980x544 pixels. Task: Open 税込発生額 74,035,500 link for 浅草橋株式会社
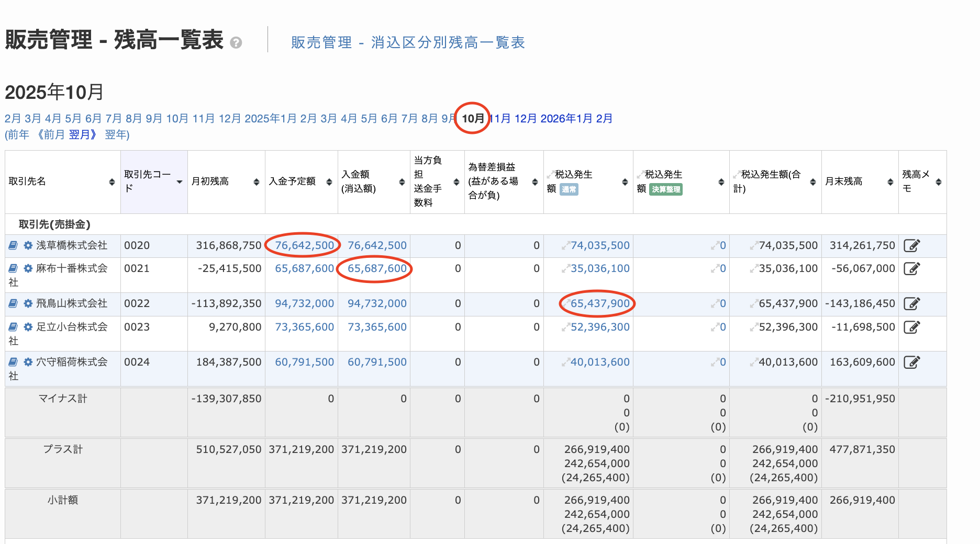[600, 245]
